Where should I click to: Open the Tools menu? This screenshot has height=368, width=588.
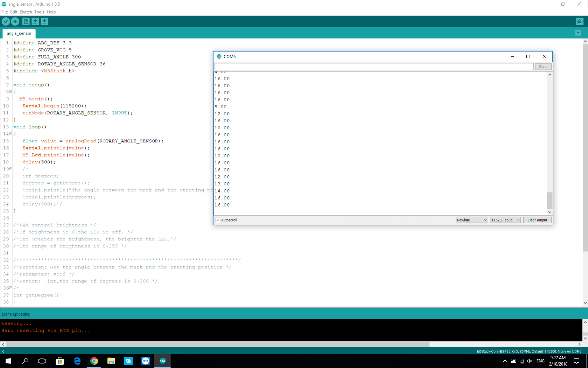[39, 12]
